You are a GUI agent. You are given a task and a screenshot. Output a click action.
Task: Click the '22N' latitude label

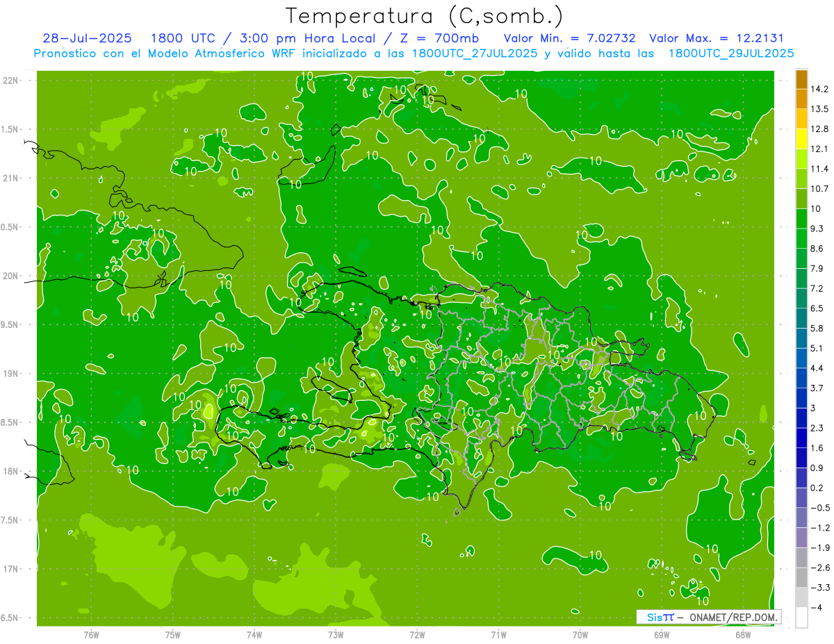(11, 81)
